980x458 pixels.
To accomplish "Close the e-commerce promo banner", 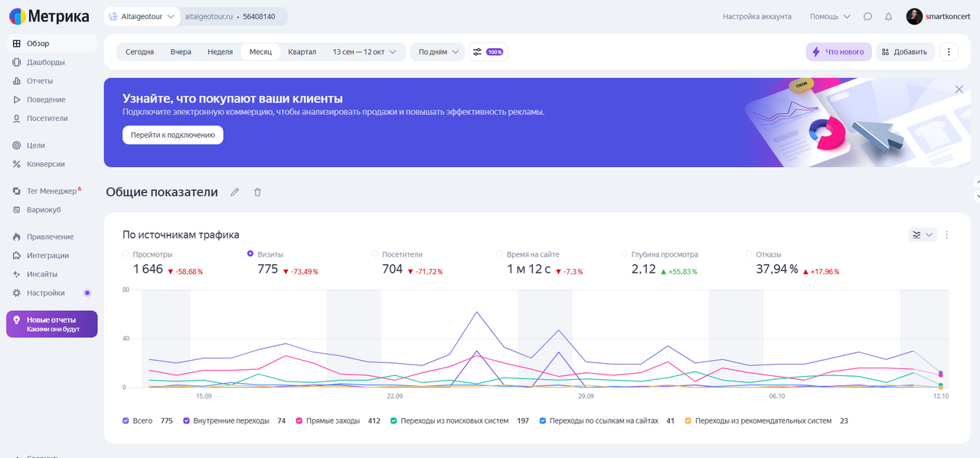I will (x=959, y=90).
